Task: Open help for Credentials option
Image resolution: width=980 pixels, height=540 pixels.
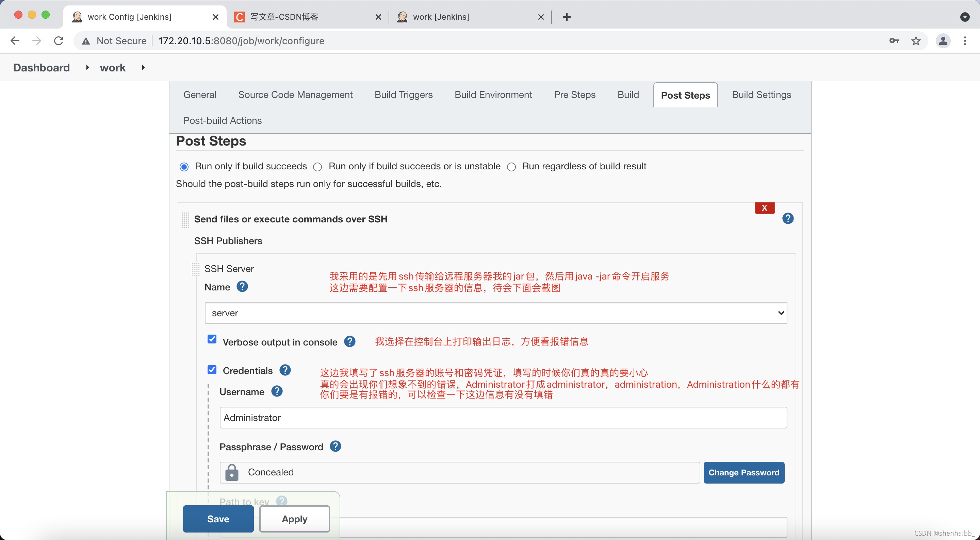Action: (x=284, y=370)
